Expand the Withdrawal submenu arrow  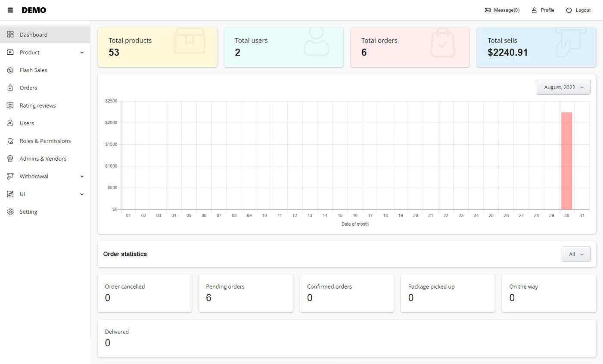click(82, 177)
